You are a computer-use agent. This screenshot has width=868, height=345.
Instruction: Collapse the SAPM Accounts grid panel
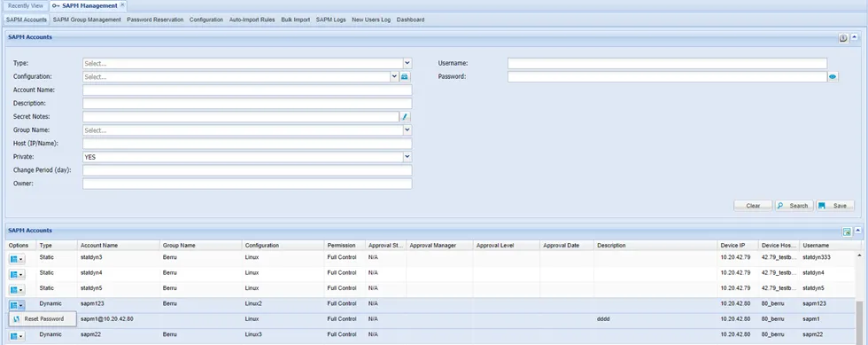click(x=858, y=231)
